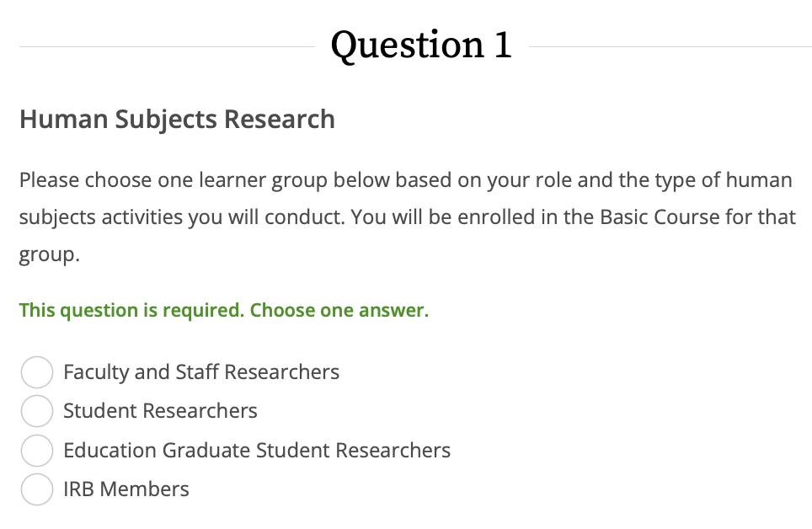
Task: Click the numeral '1' in the heading
Action: pos(502,45)
